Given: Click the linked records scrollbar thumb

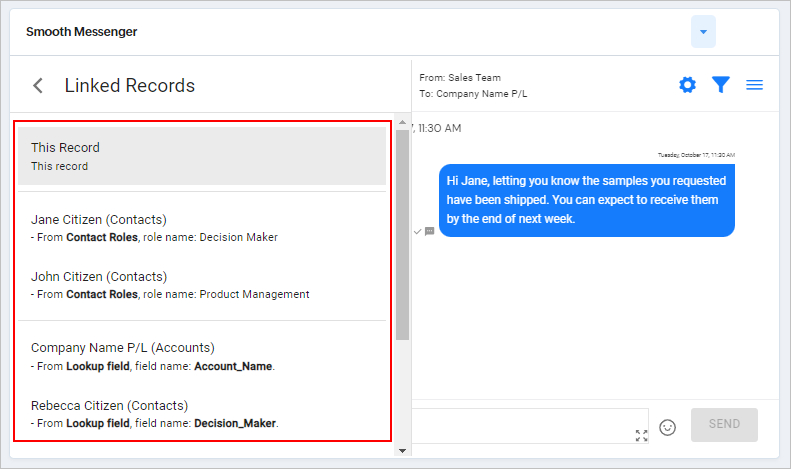Looking at the screenshot, I should tap(402, 235).
